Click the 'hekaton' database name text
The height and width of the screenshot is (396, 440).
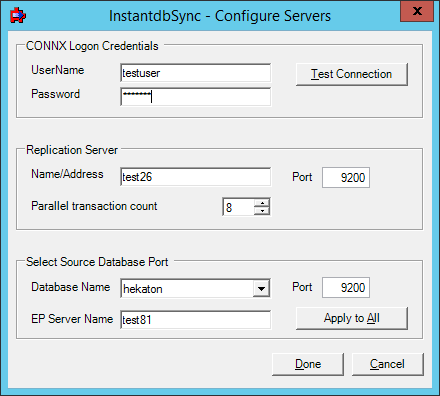coord(143,289)
